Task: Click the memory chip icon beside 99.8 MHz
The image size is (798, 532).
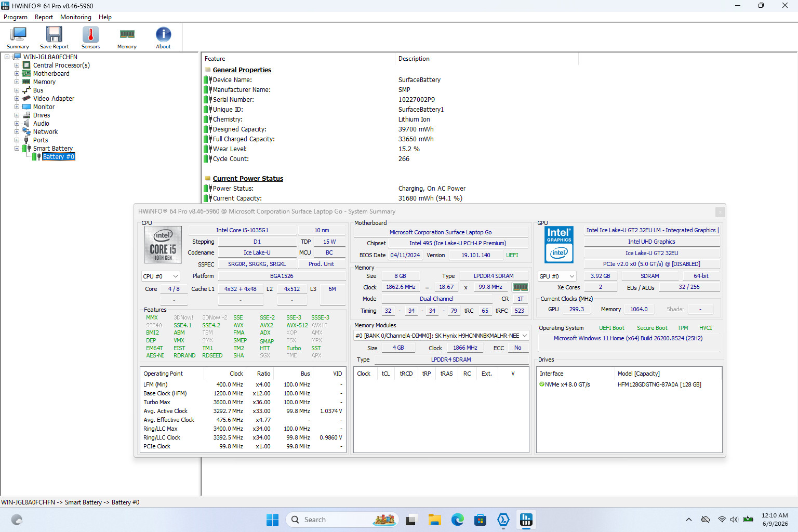Action: (520, 287)
